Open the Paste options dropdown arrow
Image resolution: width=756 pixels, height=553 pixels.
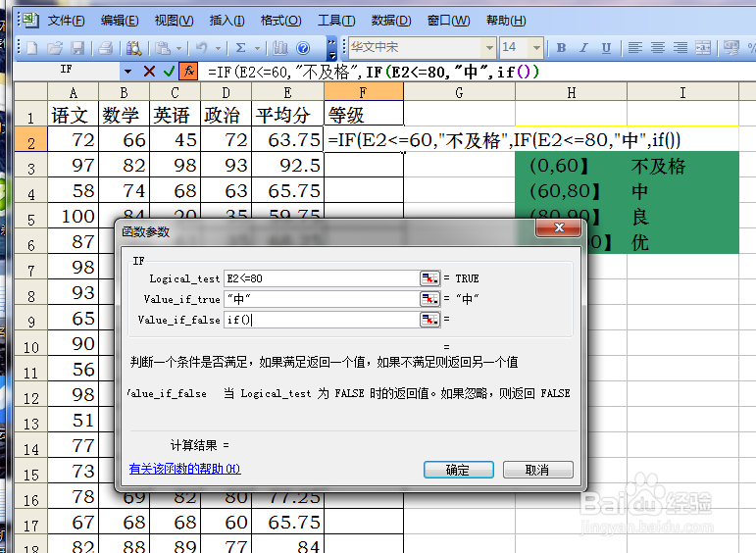click(178, 48)
